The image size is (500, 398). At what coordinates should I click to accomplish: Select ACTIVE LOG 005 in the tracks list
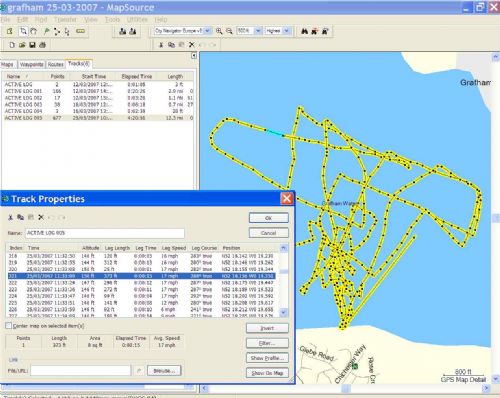(98, 118)
